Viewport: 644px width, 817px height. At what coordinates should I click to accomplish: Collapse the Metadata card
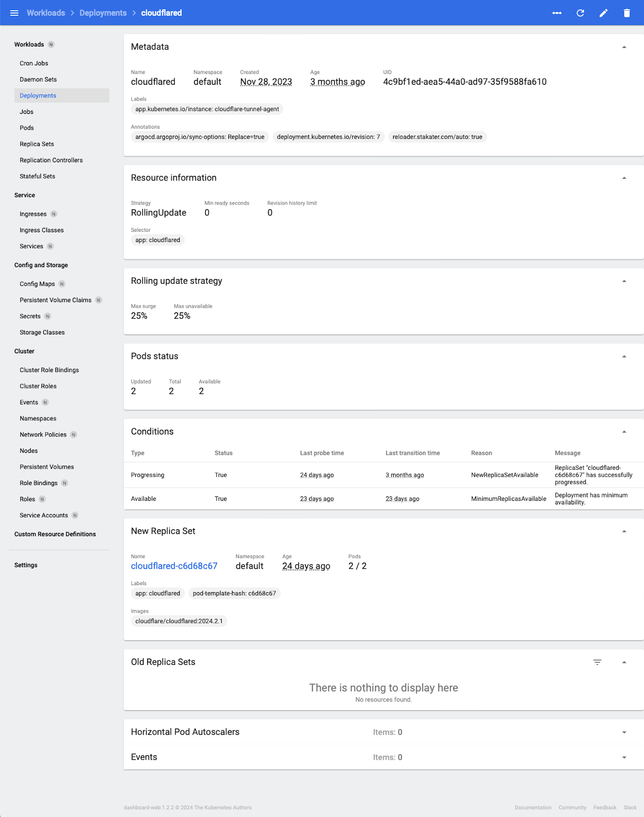pyautogui.click(x=624, y=47)
